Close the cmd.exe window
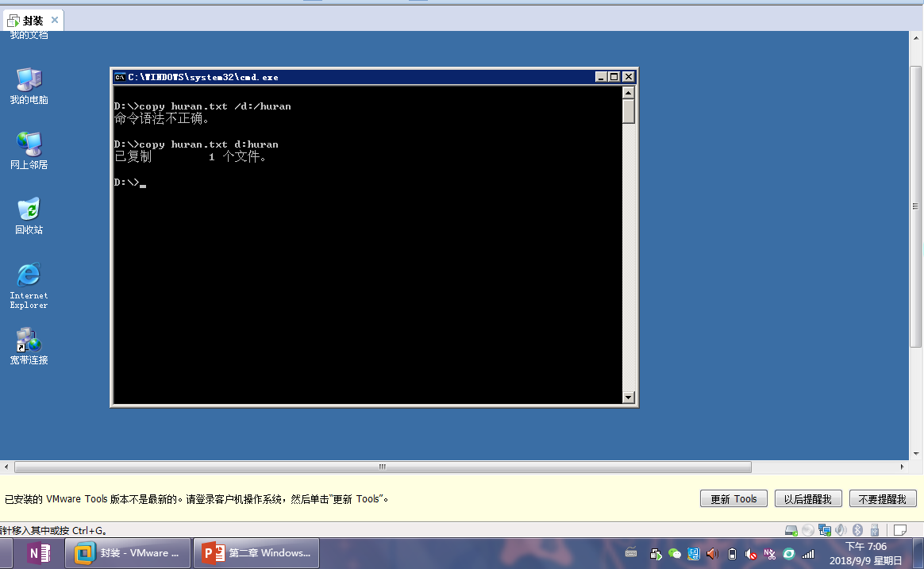 628,77
